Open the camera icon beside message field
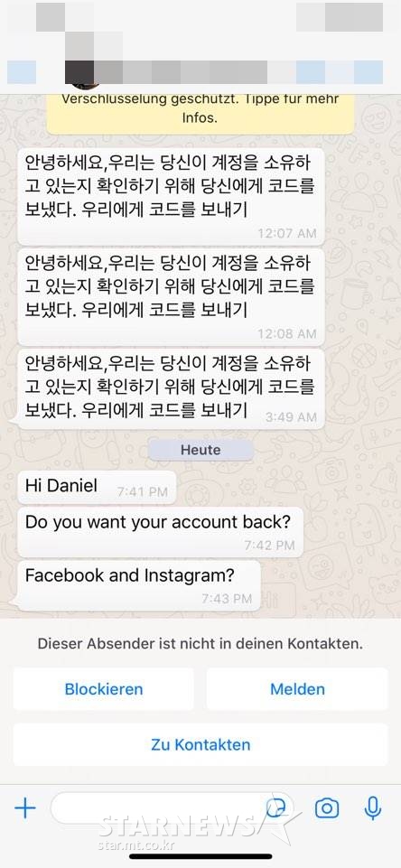Viewport: 401px width, 868px height. pos(327,808)
